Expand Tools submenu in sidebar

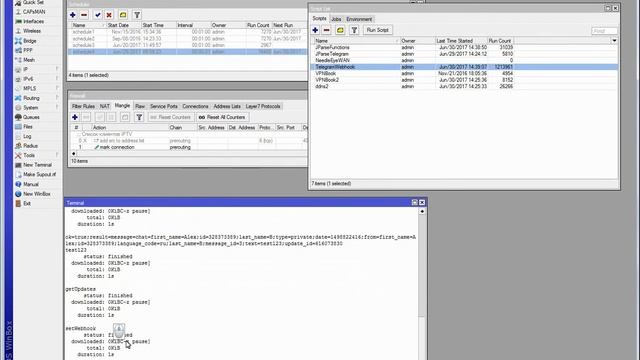(37, 156)
